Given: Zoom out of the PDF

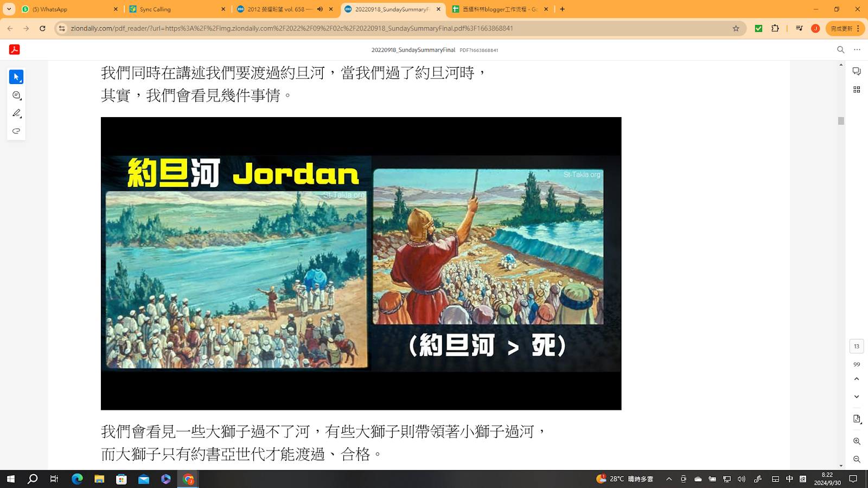Looking at the screenshot, I should [x=857, y=459].
